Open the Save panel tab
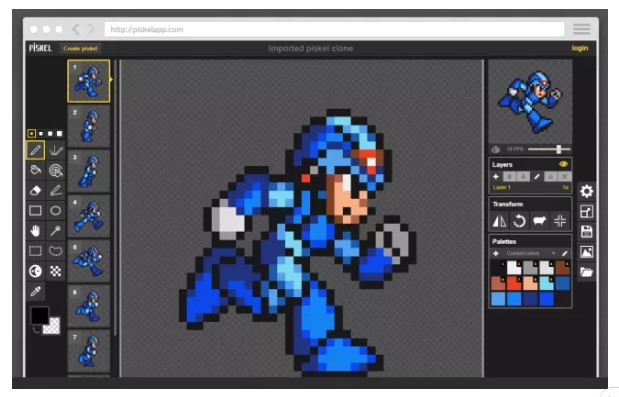 [x=586, y=232]
